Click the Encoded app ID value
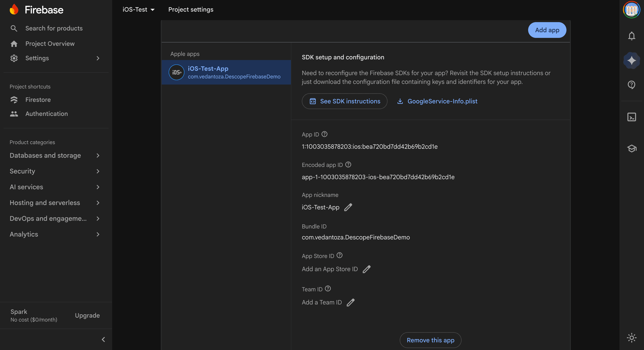 point(378,177)
